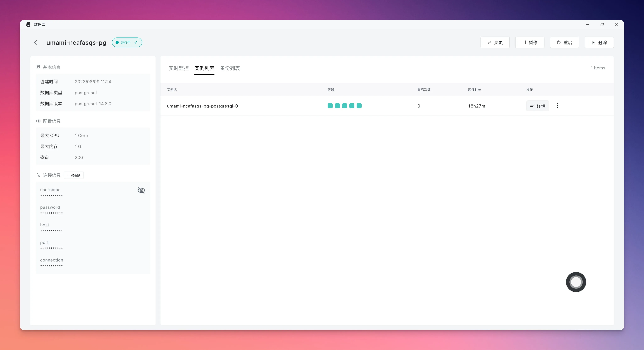This screenshot has width=644, height=350.
Task: Click the last green container status square
Action: pyautogui.click(x=359, y=106)
